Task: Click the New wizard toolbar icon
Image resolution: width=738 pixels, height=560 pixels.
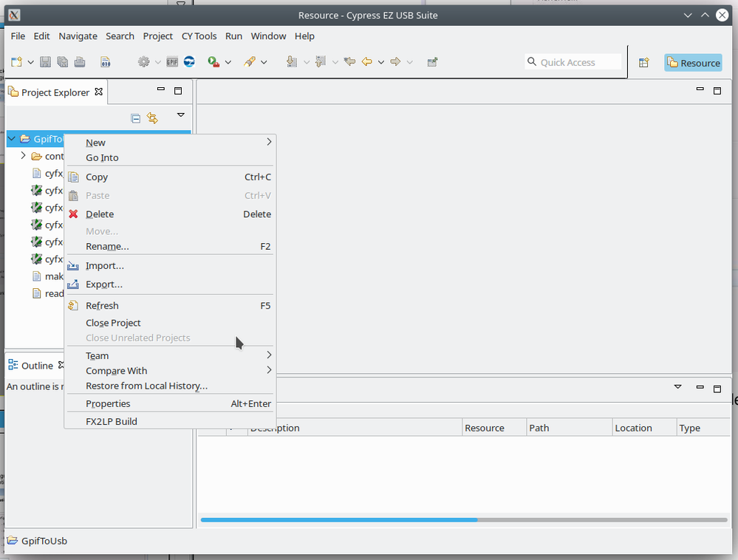Action: 16,61
